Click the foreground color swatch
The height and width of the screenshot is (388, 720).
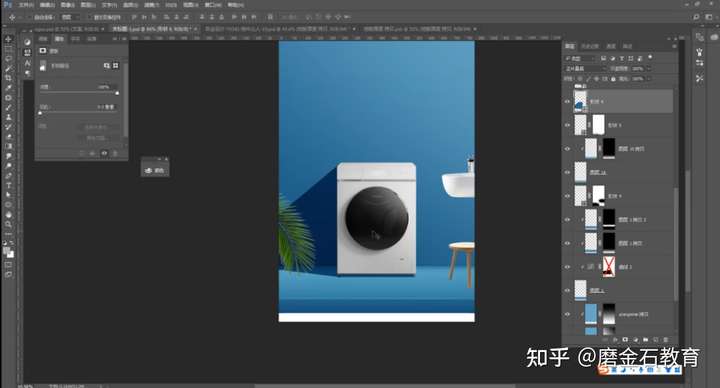(6, 250)
